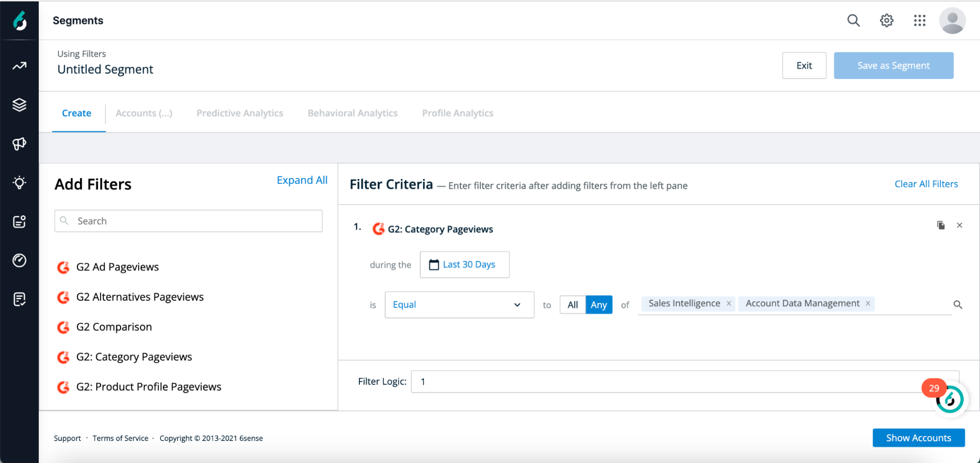980x463 pixels.
Task: Remove the Sales Intelligence tag
Action: coord(729,304)
